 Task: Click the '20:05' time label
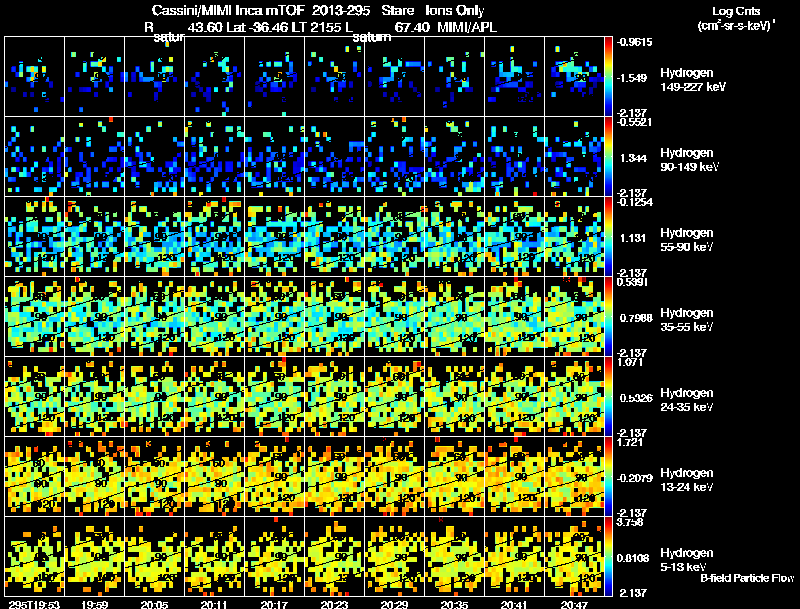(x=154, y=604)
